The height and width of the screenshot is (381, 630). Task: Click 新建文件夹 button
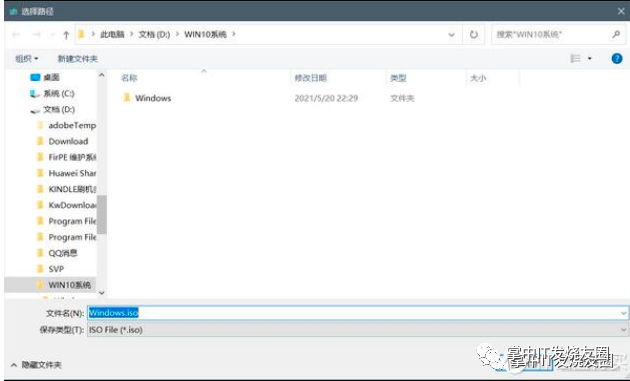[x=78, y=59]
